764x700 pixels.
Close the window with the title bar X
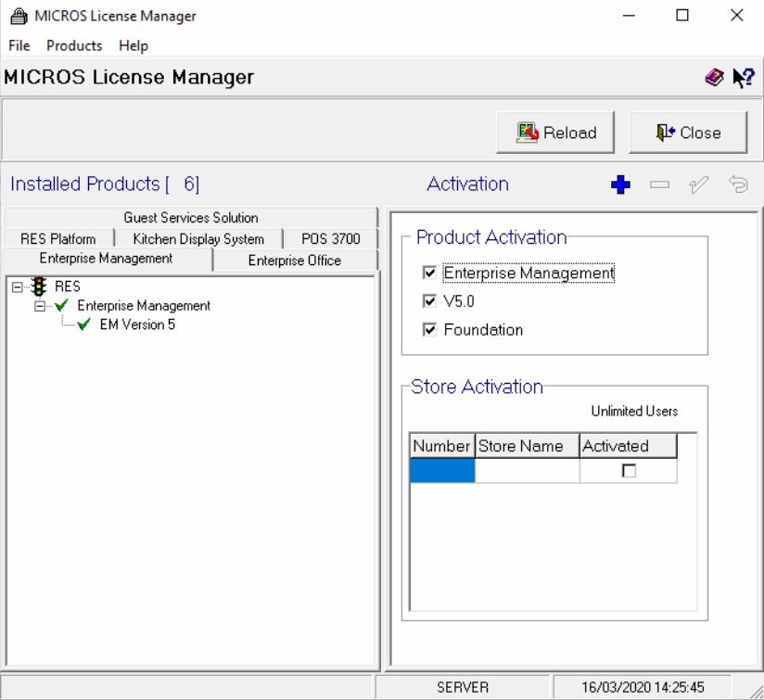pyautogui.click(x=737, y=16)
